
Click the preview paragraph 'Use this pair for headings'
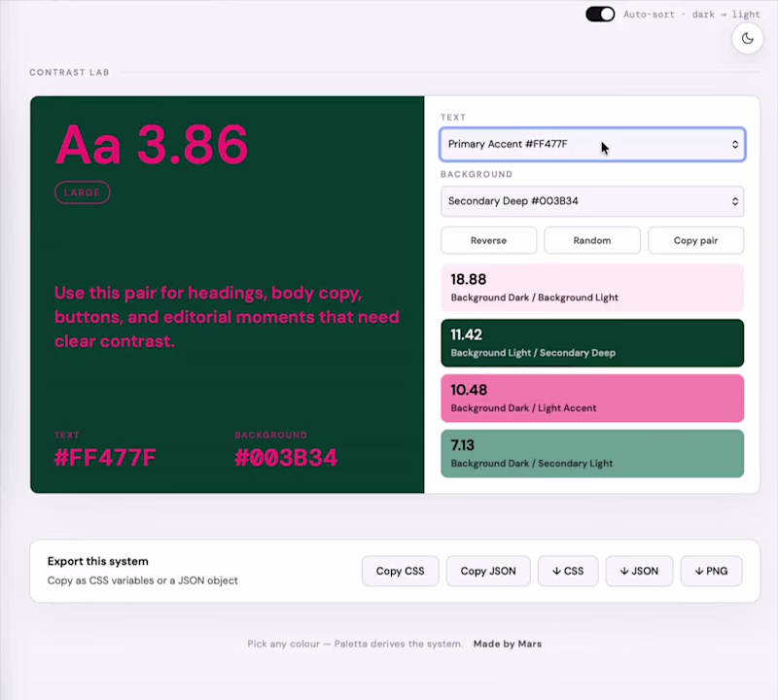click(227, 317)
